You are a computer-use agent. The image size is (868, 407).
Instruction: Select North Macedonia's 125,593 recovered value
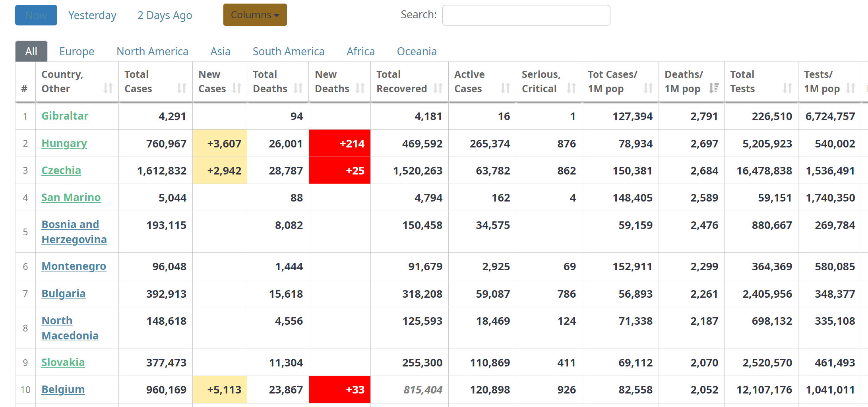pos(422,321)
